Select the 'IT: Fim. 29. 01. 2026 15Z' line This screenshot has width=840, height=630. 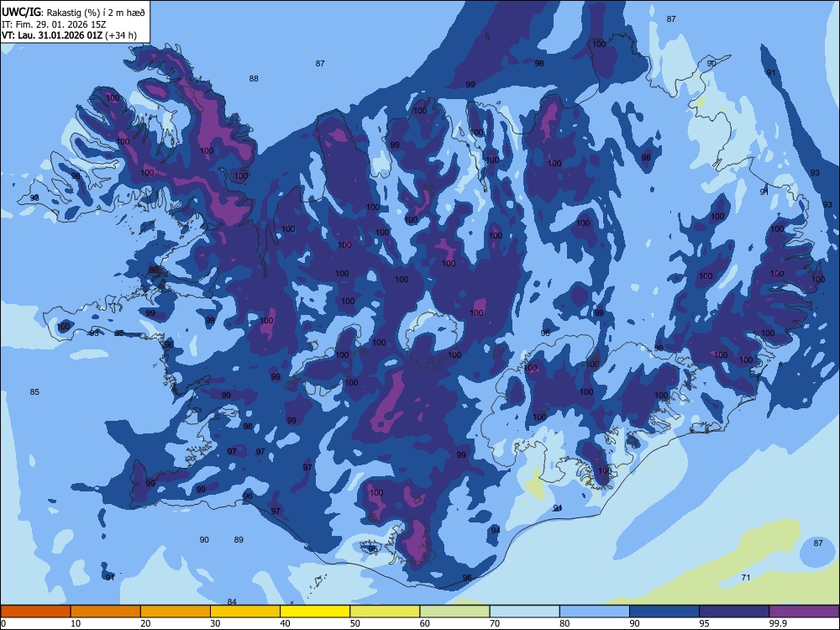coord(54,24)
